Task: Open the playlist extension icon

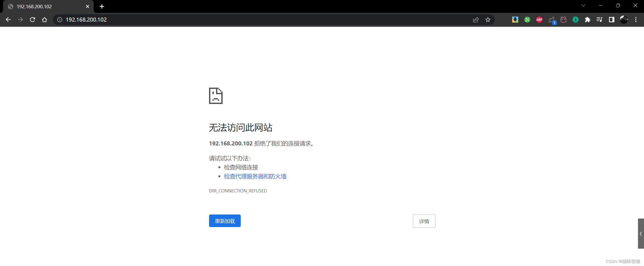Action: click(x=600, y=20)
